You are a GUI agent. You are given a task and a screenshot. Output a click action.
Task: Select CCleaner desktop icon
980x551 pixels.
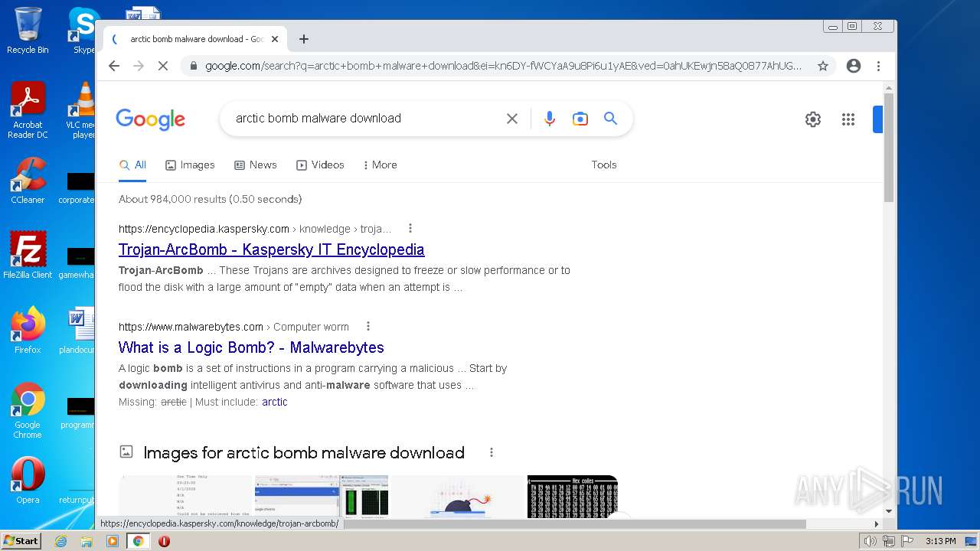point(28,181)
